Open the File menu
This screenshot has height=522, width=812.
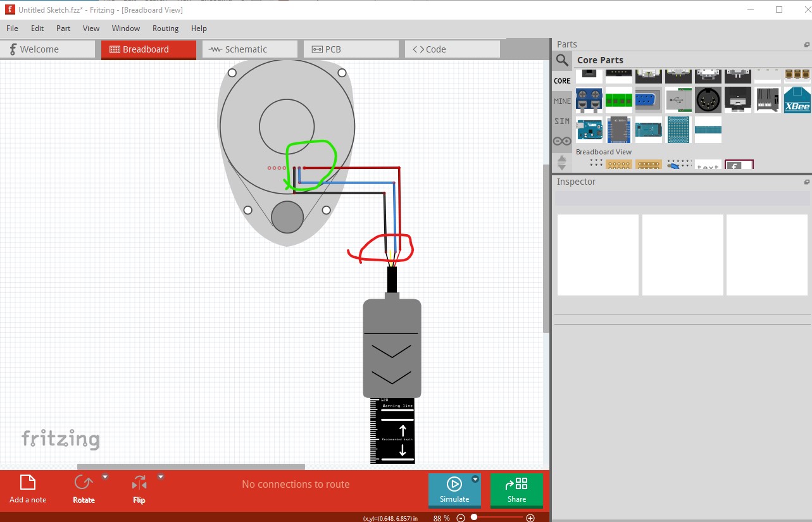(x=12, y=28)
